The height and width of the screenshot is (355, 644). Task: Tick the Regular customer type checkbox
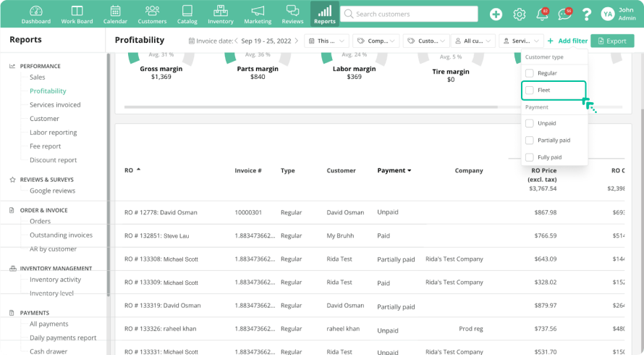[x=530, y=73]
